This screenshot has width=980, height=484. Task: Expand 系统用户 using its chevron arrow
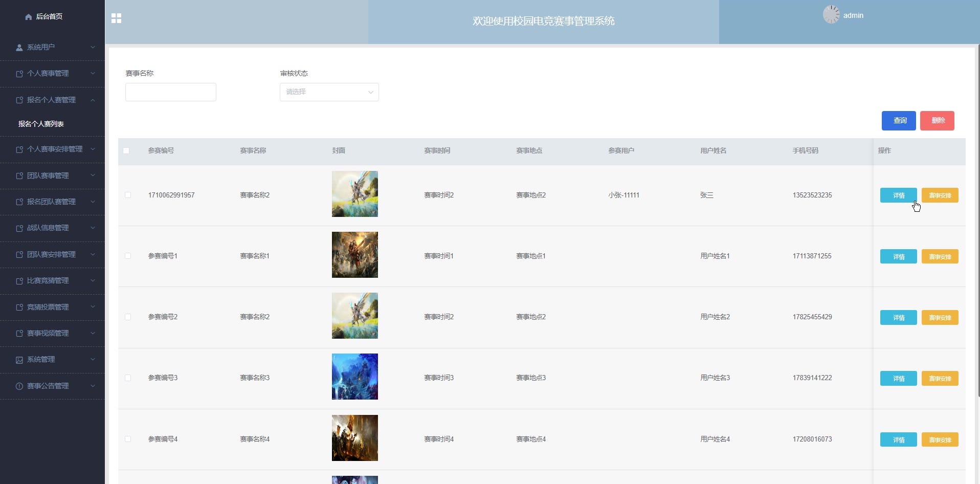tap(93, 47)
